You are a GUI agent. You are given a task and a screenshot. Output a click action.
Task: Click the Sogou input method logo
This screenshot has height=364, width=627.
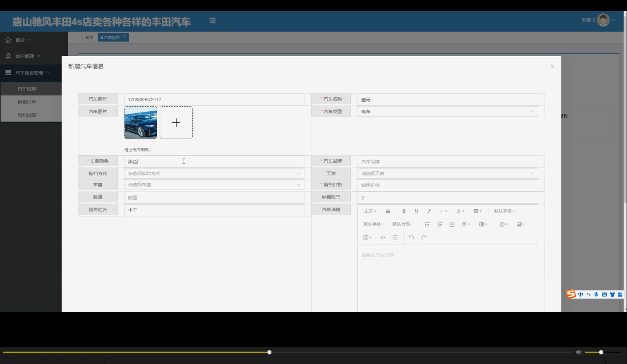pos(571,294)
